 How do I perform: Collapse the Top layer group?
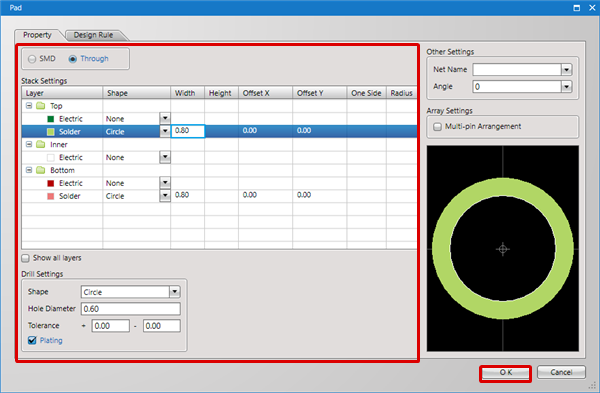[29, 106]
